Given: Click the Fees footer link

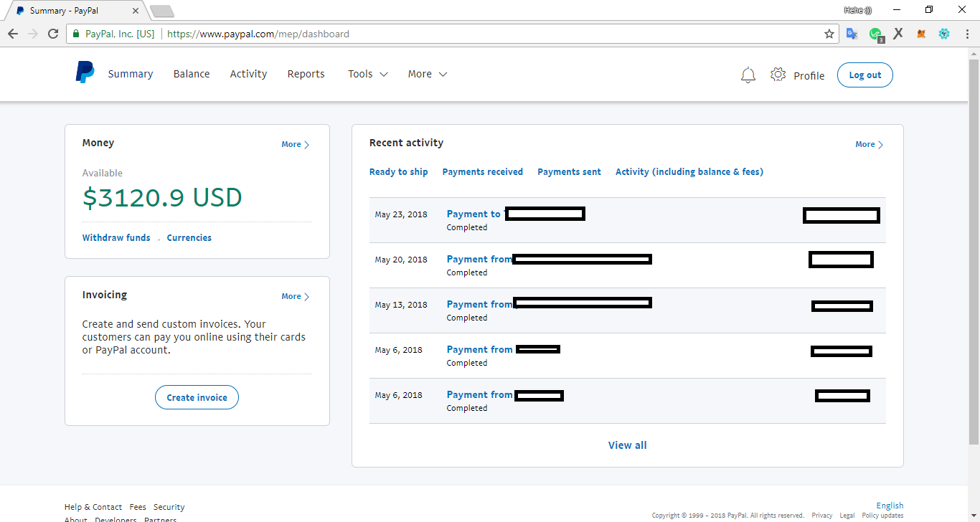Looking at the screenshot, I should pyautogui.click(x=138, y=507).
